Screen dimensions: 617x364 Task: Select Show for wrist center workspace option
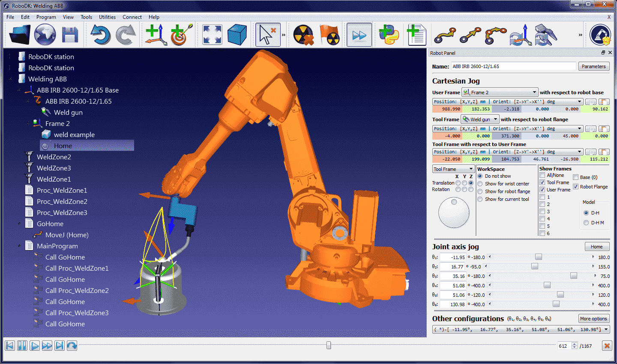[480, 184]
